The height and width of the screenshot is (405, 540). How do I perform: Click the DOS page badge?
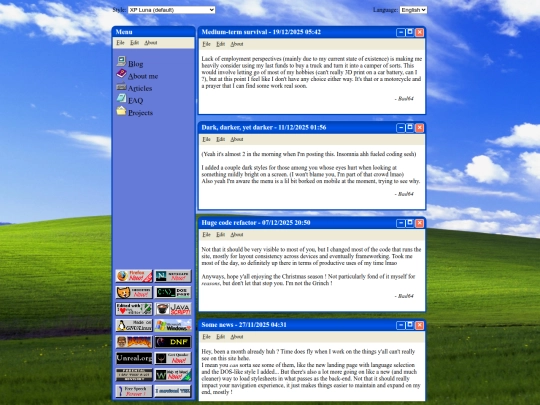coord(173,292)
